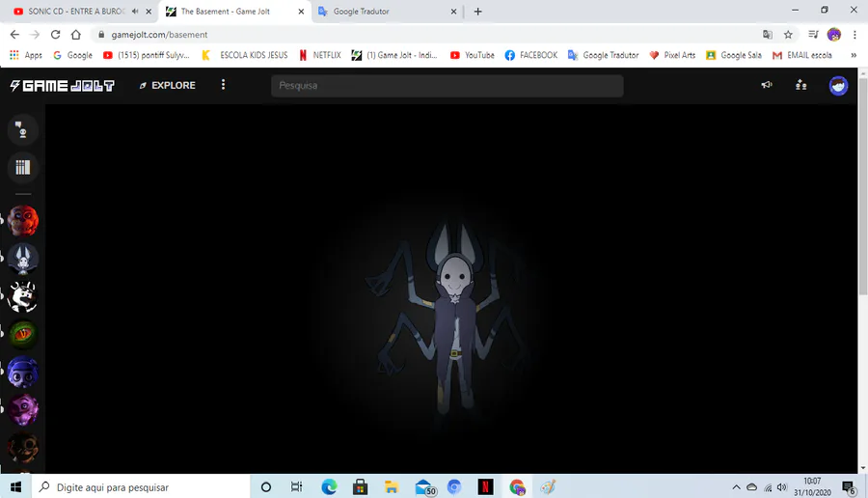The image size is (868, 498).
Task: Open the Windows Start menu
Action: (x=15, y=487)
